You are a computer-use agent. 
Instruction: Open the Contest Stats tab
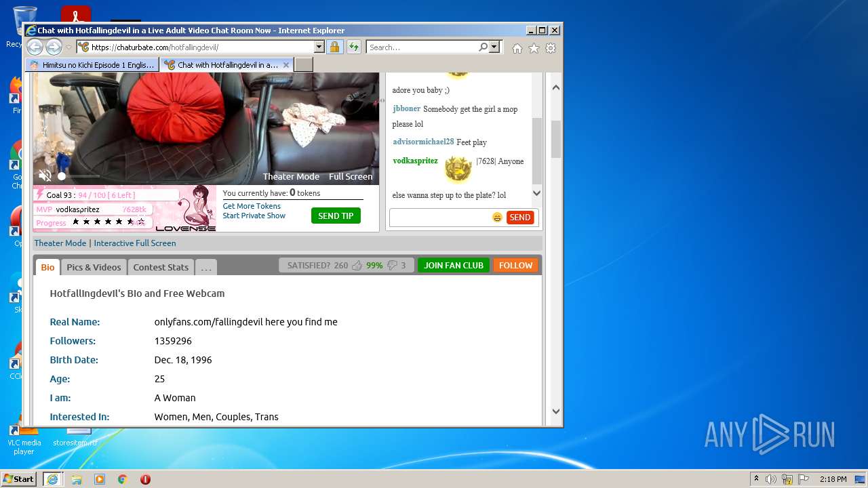point(161,267)
